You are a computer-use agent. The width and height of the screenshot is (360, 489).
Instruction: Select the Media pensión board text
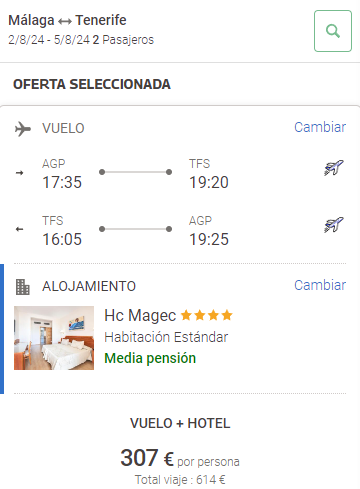pos(150,358)
